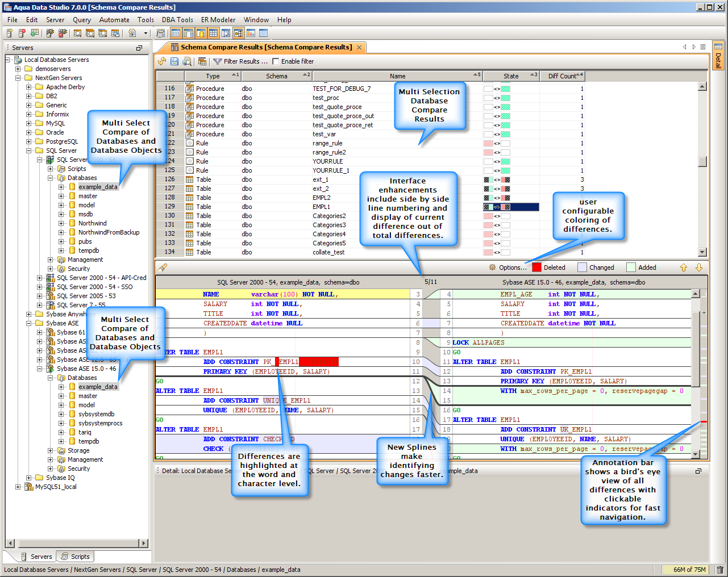Open the ER Modeler menu

(x=218, y=20)
